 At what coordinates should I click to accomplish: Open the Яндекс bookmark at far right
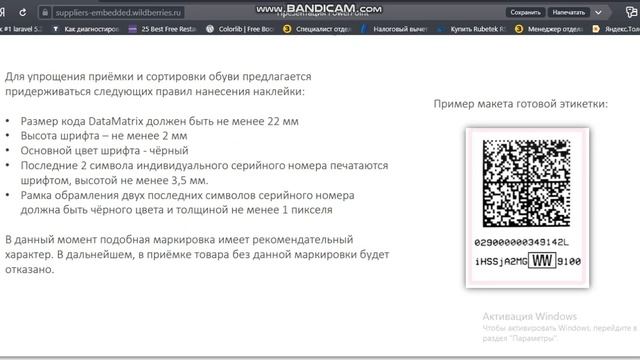pos(616,29)
